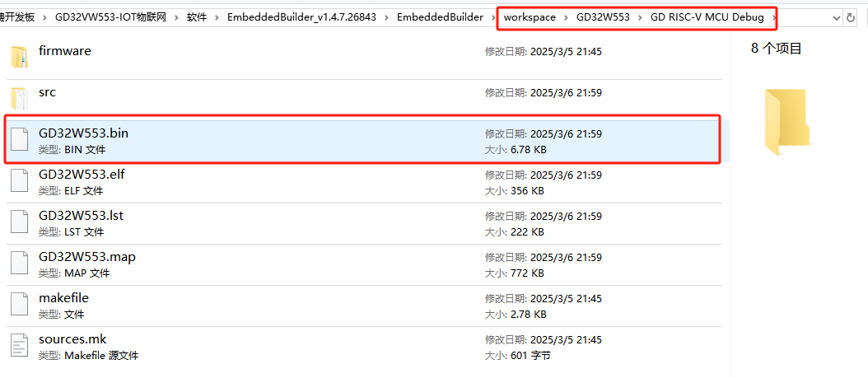Click the GD32W553 breadcrumb segment
The image size is (868, 378).
602,17
